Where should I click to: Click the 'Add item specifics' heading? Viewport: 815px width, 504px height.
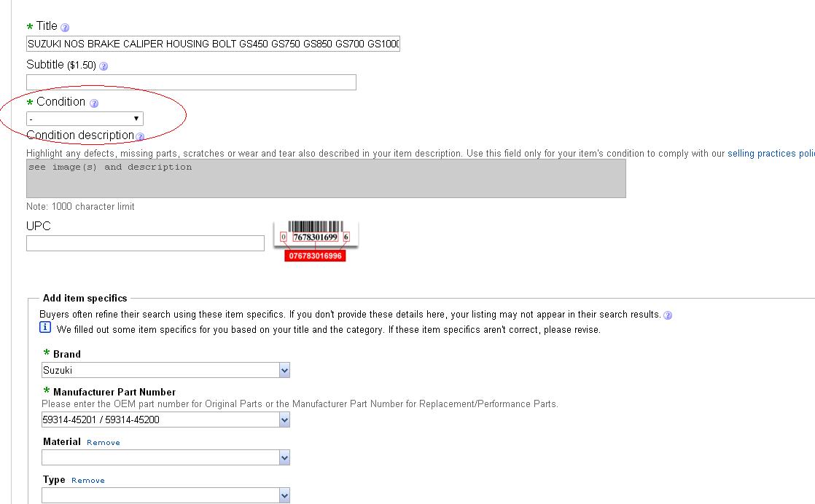85,299
